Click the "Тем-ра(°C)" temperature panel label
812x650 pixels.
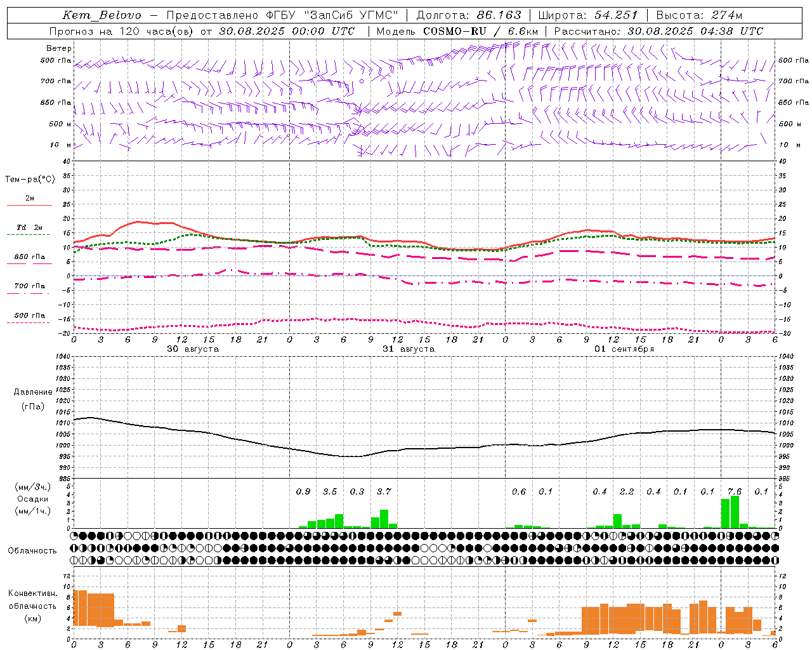tap(30, 180)
